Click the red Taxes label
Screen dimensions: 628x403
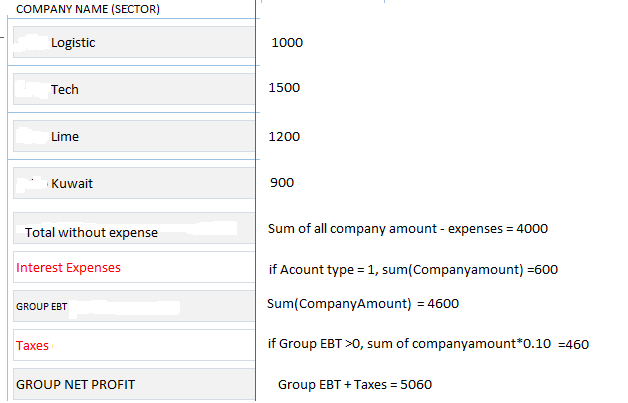coord(32,346)
